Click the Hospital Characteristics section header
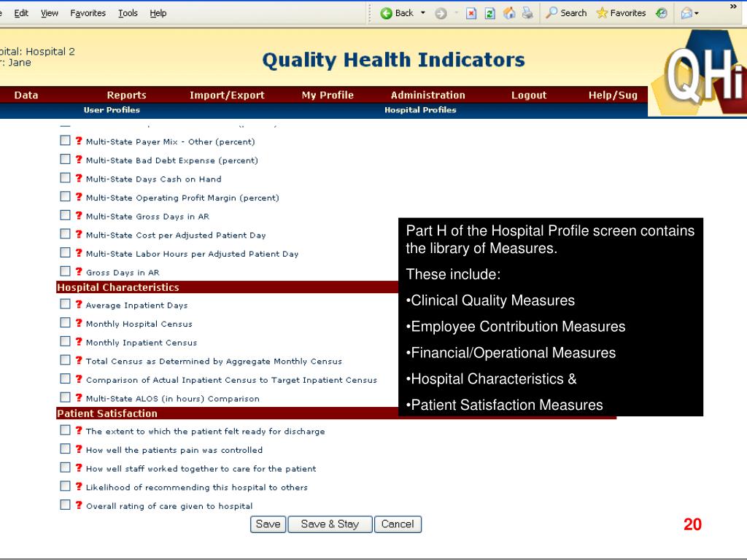The height and width of the screenshot is (560, 747). point(227,287)
